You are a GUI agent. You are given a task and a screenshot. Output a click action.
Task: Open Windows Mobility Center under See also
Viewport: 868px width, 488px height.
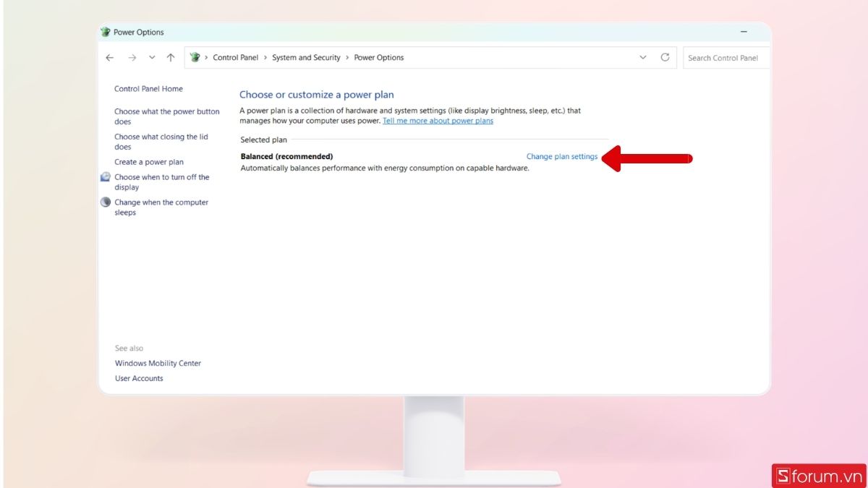(x=158, y=363)
